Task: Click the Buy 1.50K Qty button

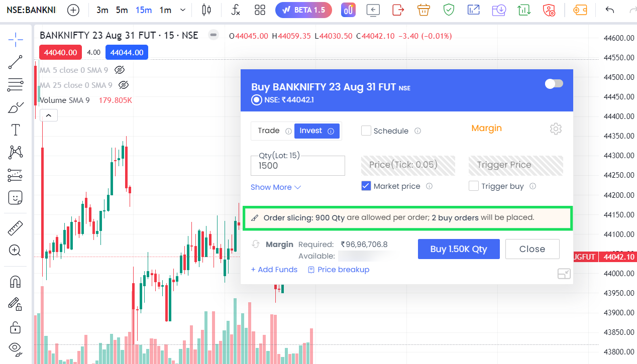Action: click(x=459, y=249)
